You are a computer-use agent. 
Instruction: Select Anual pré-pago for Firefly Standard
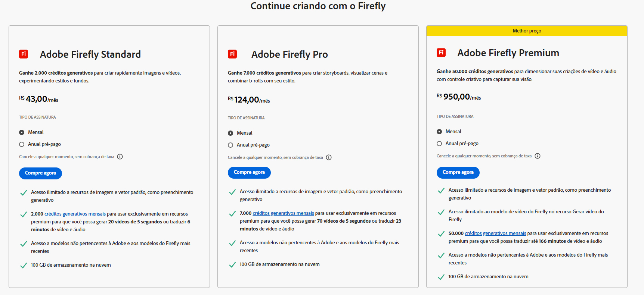[x=22, y=144]
